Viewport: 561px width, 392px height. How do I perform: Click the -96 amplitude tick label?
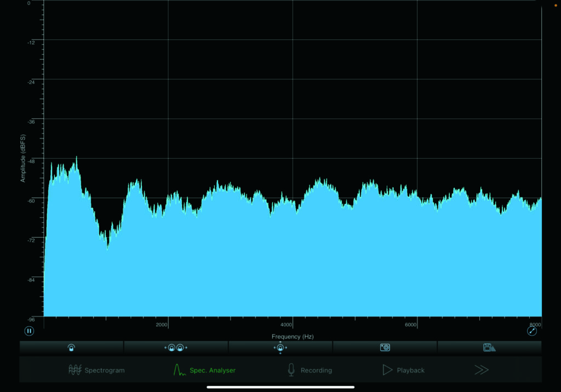31,320
